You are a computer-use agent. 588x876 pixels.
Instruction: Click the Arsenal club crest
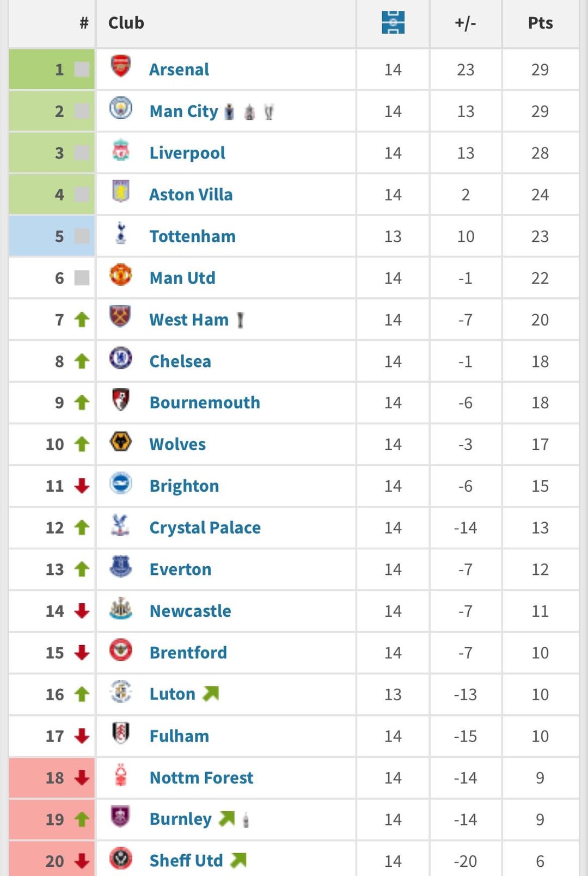pyautogui.click(x=121, y=66)
